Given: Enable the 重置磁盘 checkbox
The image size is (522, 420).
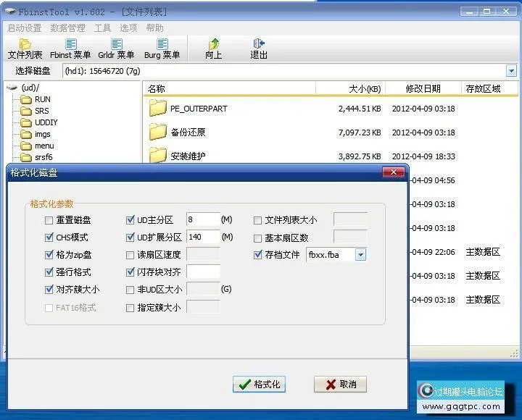Looking at the screenshot, I should pyautogui.click(x=49, y=220).
